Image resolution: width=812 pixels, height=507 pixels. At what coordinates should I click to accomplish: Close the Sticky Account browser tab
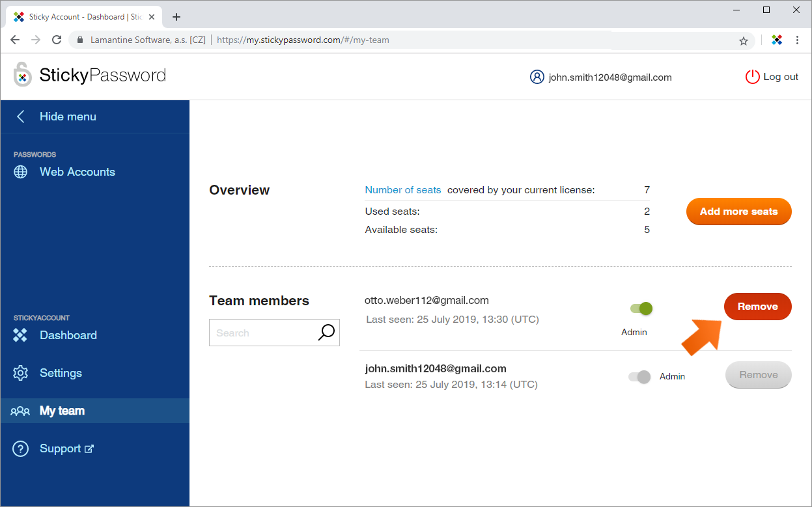(152, 17)
